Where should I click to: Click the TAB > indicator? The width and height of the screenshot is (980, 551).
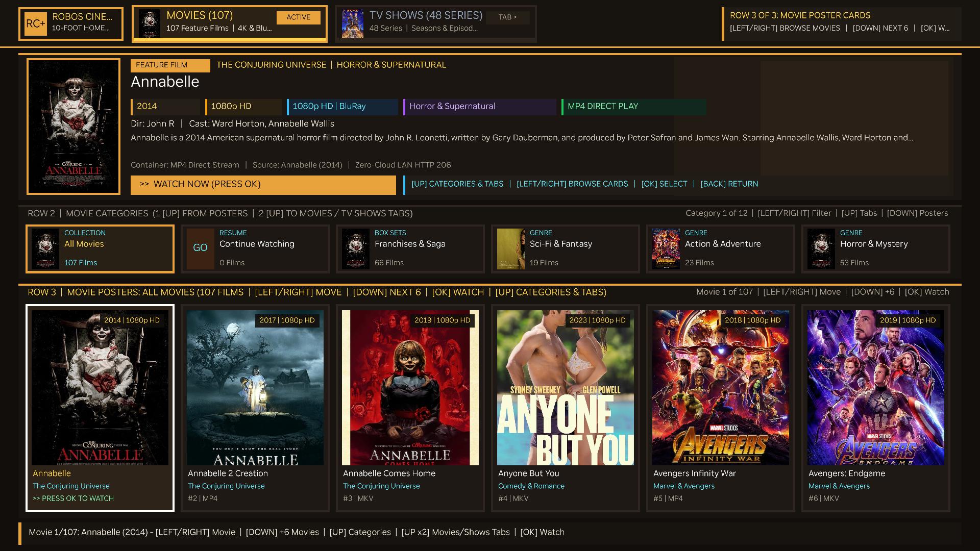(x=507, y=17)
